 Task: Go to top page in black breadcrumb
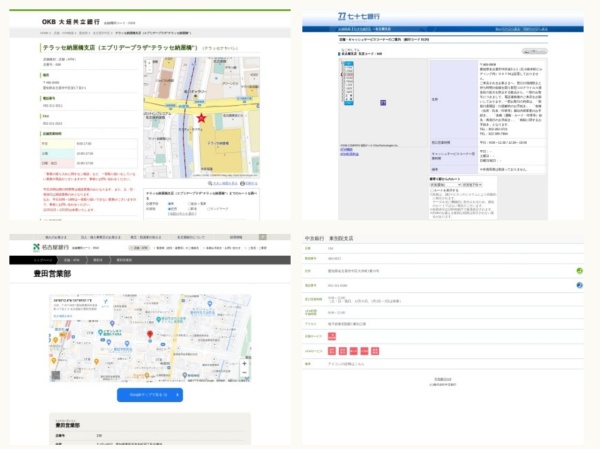point(43,260)
